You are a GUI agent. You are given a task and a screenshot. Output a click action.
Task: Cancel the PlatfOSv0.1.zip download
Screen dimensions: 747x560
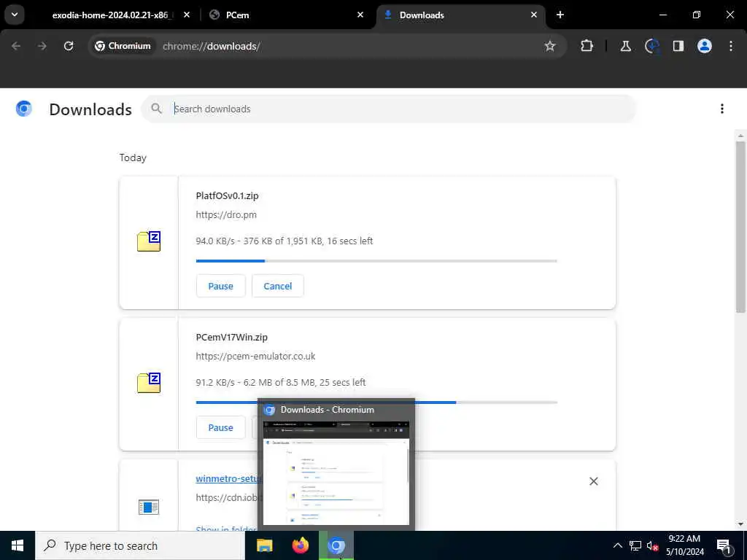pyautogui.click(x=278, y=286)
